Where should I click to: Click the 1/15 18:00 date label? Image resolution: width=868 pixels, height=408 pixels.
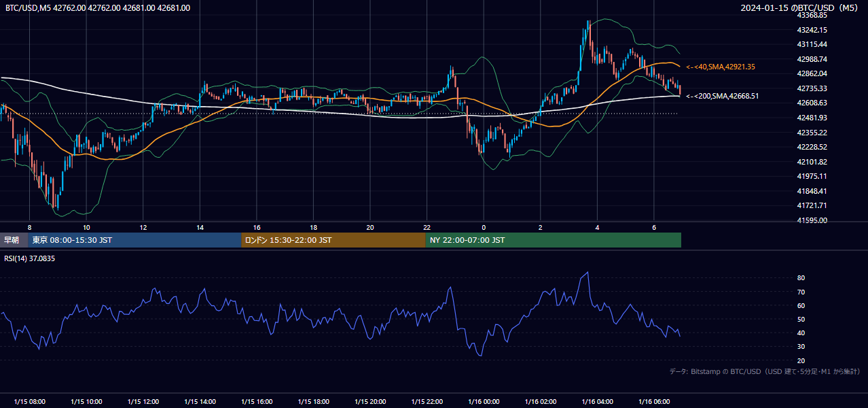click(x=313, y=401)
